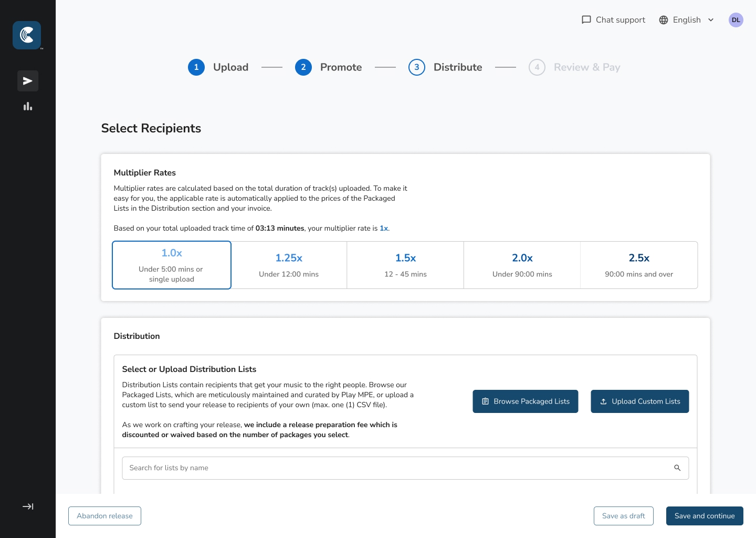The height and width of the screenshot is (538, 756).
Task: Select the 2.5x multiplier rate card
Action: click(x=638, y=265)
